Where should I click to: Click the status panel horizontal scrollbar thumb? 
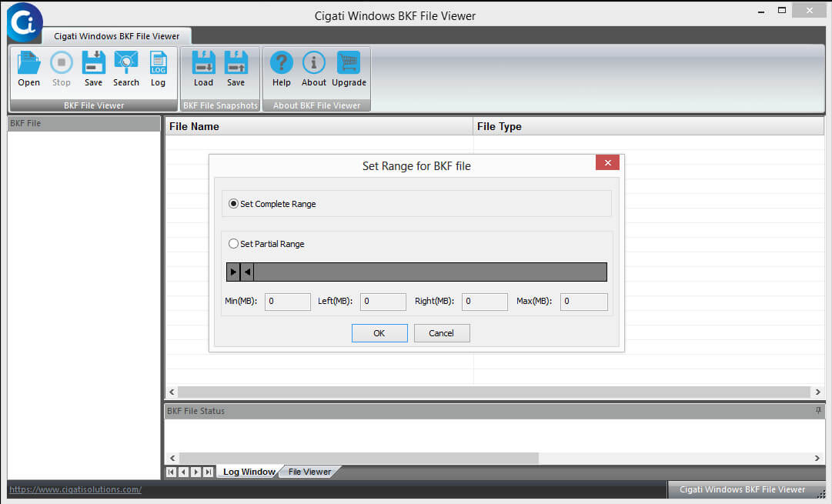coord(359,458)
